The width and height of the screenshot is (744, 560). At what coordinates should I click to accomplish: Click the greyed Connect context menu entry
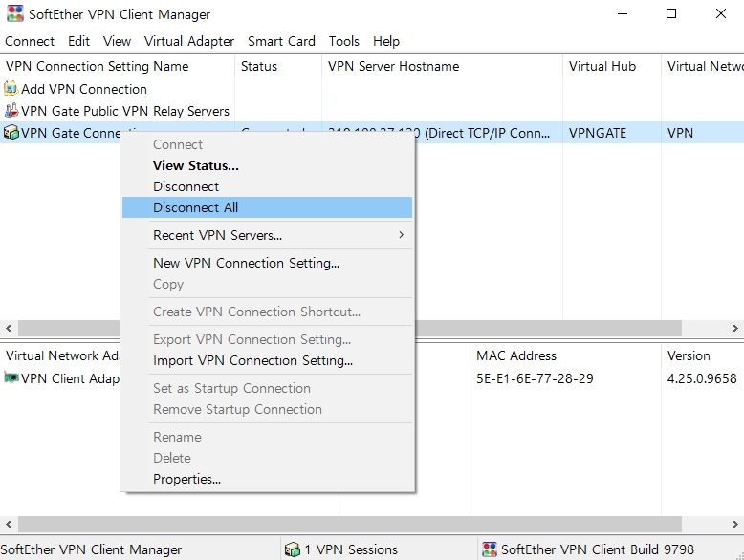pos(267,144)
